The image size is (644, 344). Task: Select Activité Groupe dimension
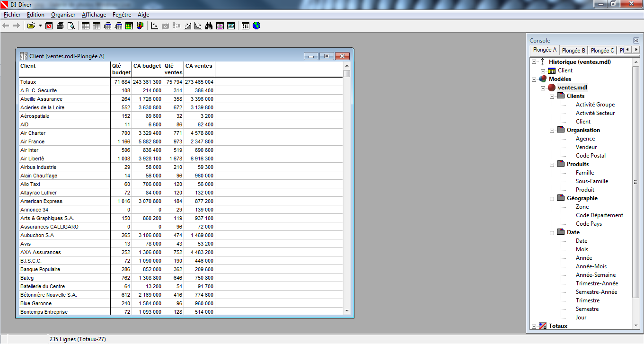595,105
